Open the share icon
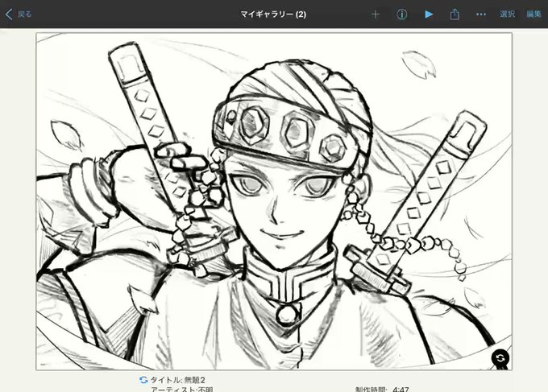The image size is (548, 392). 455,14
